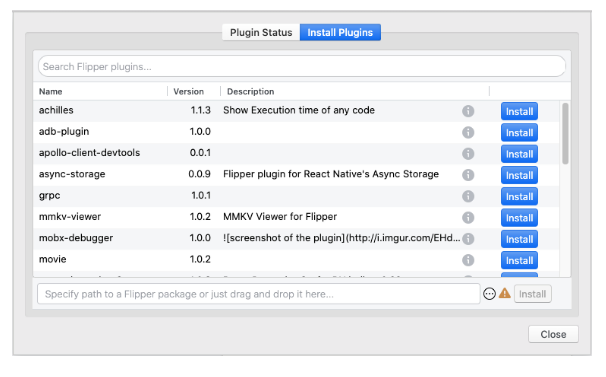606x377 pixels.
Task: Focus the Search Flipper plugins field
Action: coord(302,67)
